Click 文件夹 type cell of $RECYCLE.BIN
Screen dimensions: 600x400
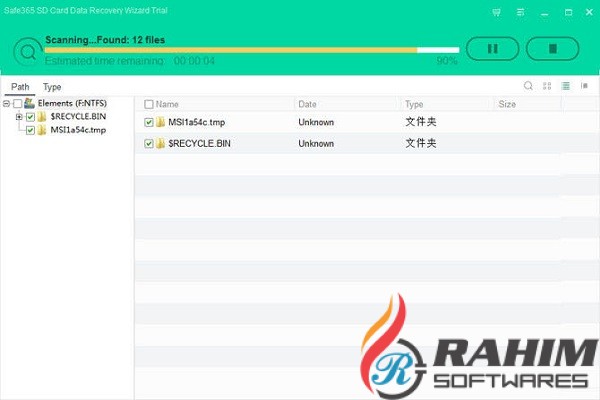click(421, 143)
